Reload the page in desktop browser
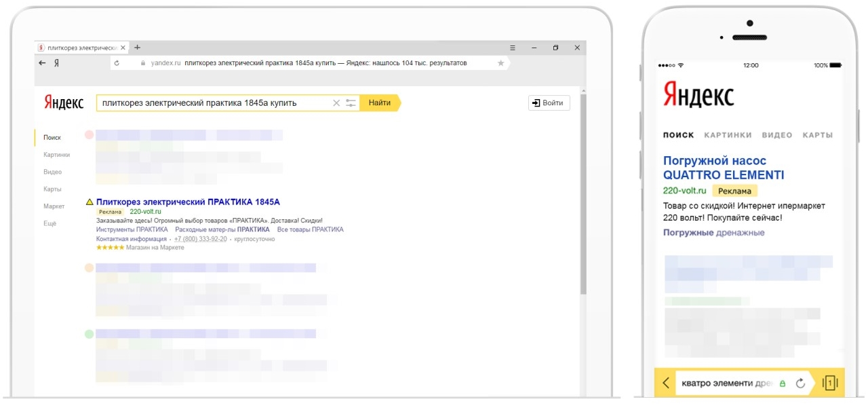Screen dimensions: 868x406 pyautogui.click(x=117, y=62)
